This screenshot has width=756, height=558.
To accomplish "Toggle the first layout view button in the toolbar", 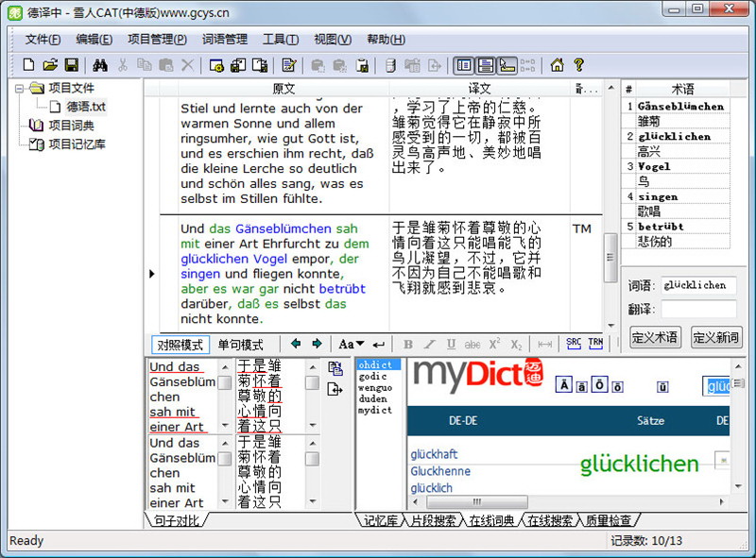I will point(463,65).
